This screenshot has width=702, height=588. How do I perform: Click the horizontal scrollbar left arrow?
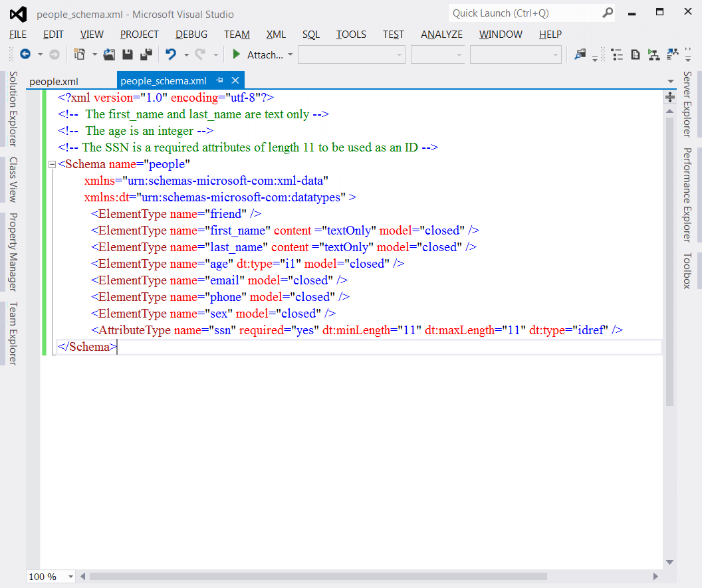tap(83, 576)
